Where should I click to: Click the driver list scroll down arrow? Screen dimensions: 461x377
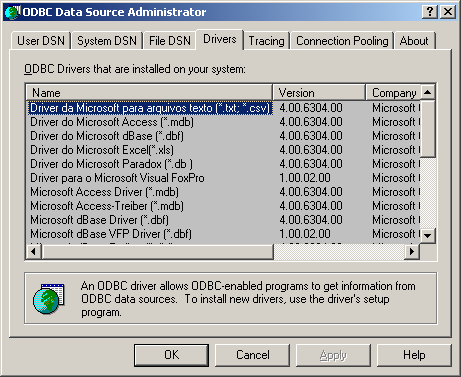[x=428, y=236]
